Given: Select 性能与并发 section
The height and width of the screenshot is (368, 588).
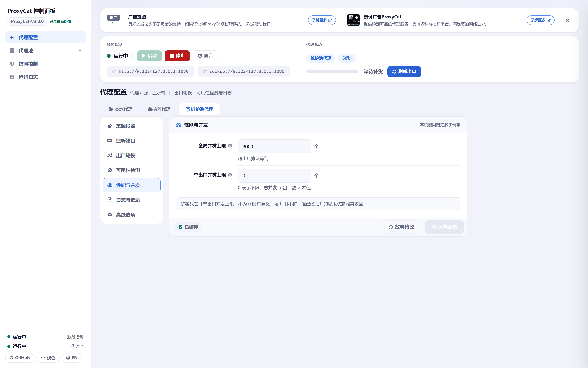Looking at the screenshot, I should click(x=131, y=185).
